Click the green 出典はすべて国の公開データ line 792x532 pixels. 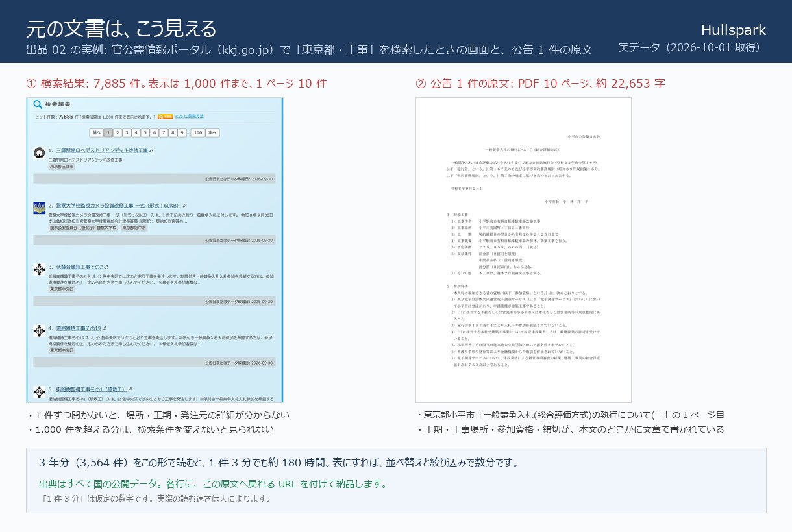click(214, 484)
